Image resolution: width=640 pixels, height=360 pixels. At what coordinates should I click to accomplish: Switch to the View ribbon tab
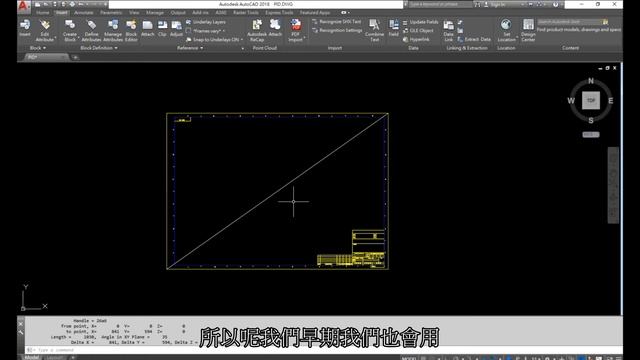tap(134, 13)
